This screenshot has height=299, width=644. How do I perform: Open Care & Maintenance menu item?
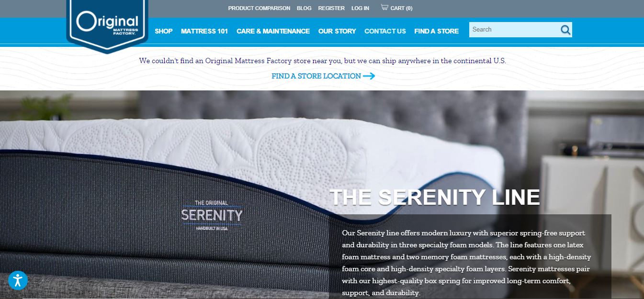click(273, 31)
